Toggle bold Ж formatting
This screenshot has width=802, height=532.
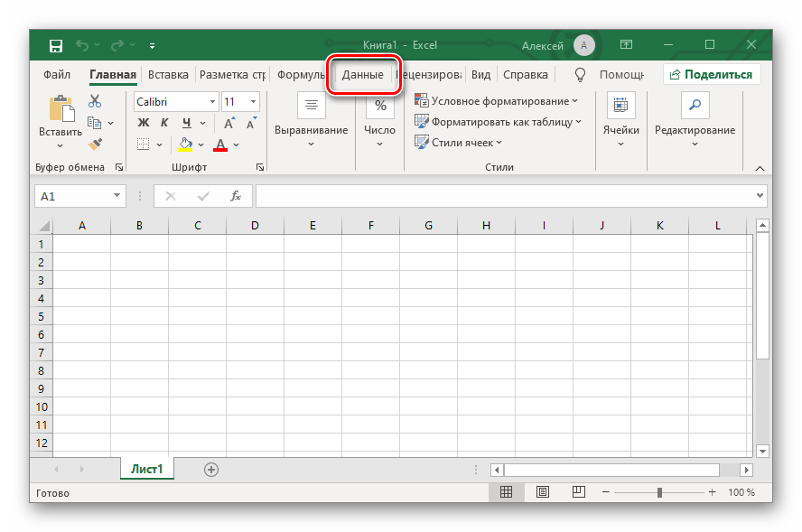point(143,123)
